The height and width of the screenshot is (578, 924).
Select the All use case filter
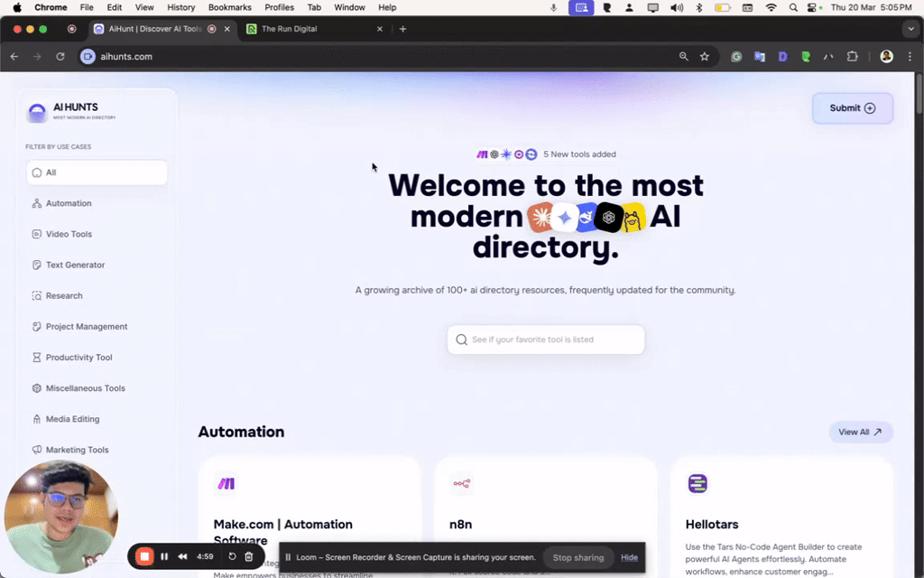(97, 172)
